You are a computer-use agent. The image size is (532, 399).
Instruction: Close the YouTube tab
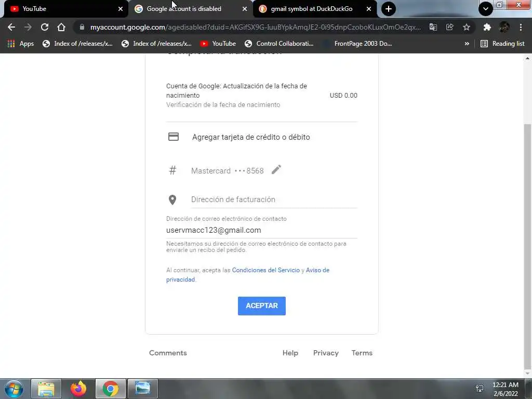[x=121, y=9]
